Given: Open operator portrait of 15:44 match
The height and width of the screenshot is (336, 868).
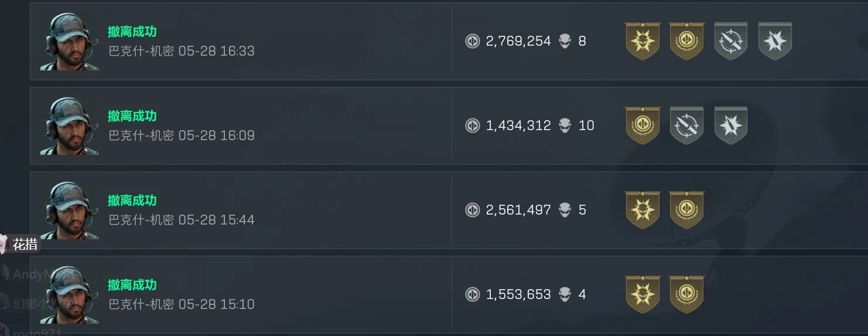Looking at the screenshot, I should [x=69, y=211].
